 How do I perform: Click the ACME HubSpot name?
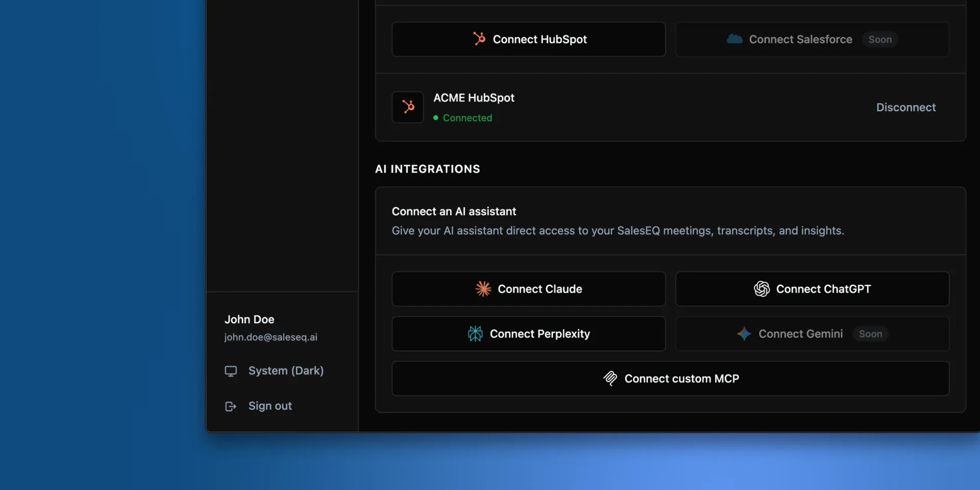click(474, 97)
